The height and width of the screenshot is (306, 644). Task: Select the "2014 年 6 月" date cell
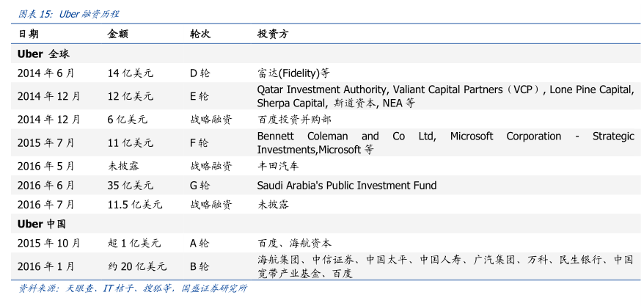[x=45, y=73]
